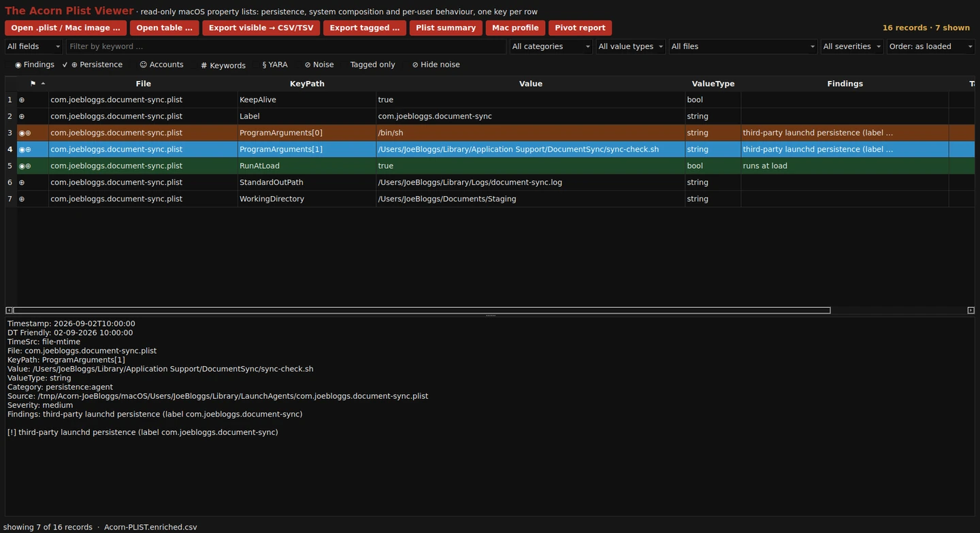Select row number 1 header
This screenshot has height=533, width=980.
tap(10, 100)
